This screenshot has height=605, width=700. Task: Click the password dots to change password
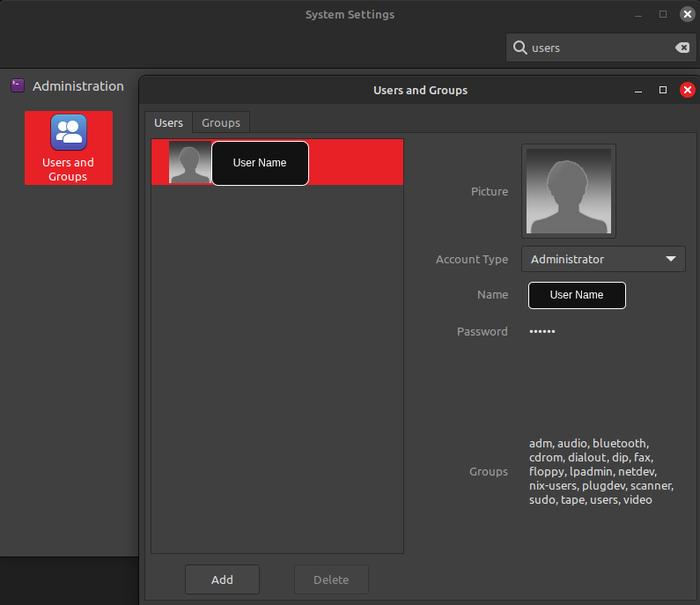[542, 331]
